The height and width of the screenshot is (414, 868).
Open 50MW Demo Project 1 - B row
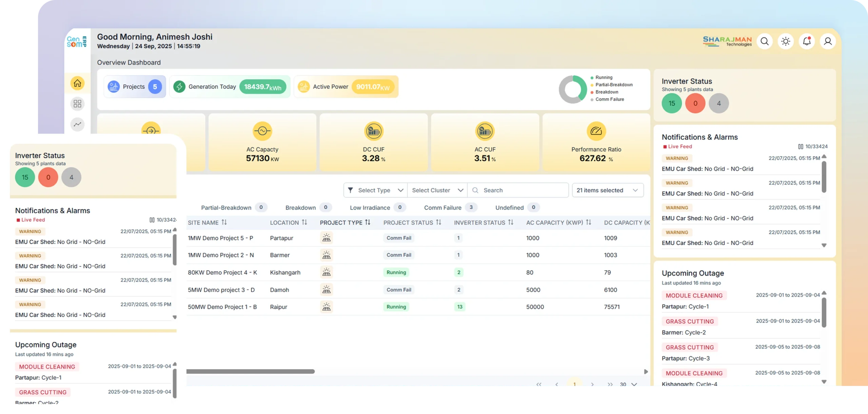(x=222, y=307)
